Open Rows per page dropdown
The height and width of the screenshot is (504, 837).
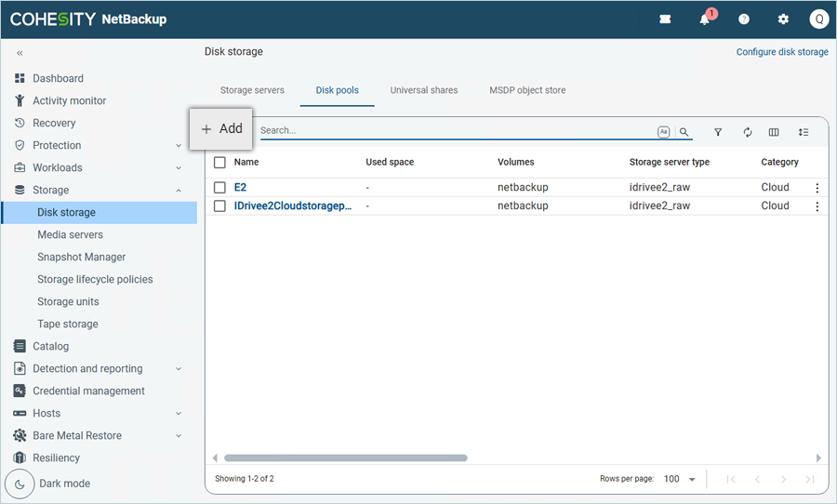pyautogui.click(x=680, y=479)
